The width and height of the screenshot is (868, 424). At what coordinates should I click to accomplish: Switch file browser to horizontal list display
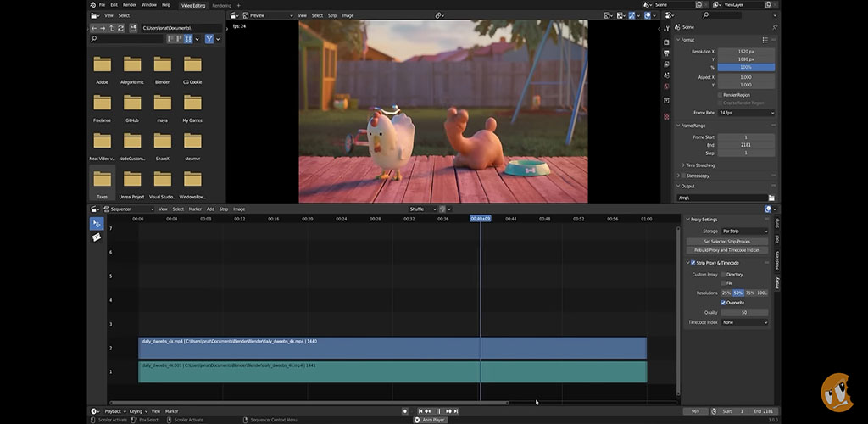point(180,39)
